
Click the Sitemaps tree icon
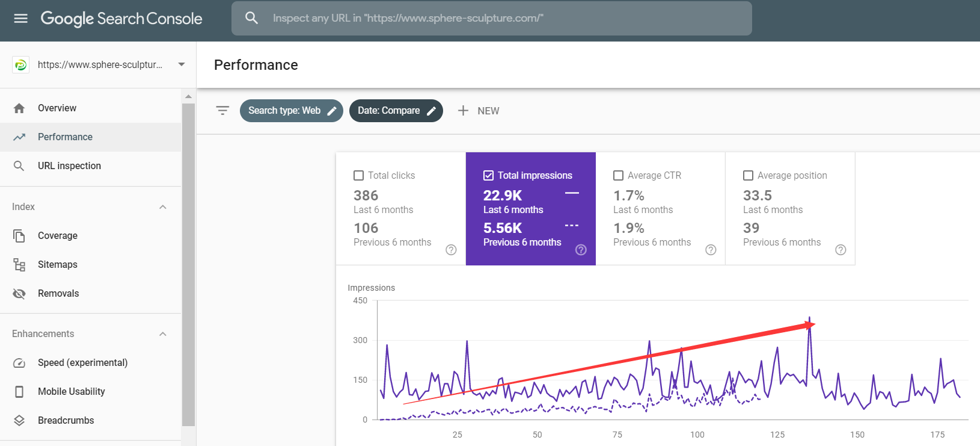pos(19,265)
